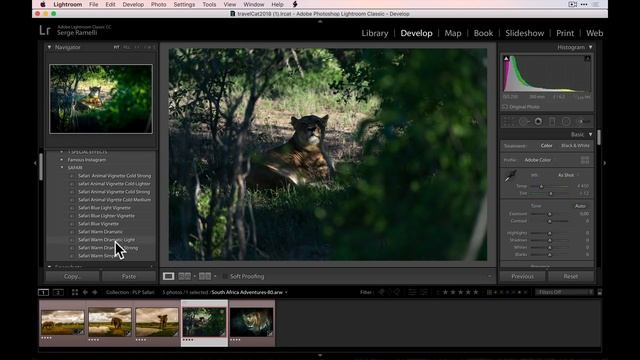
Task: Open the Filters Off dropdown
Action: (565, 292)
